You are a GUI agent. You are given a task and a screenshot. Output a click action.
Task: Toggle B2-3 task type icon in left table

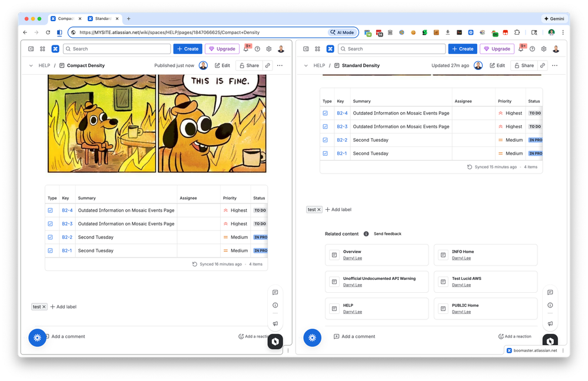click(50, 223)
